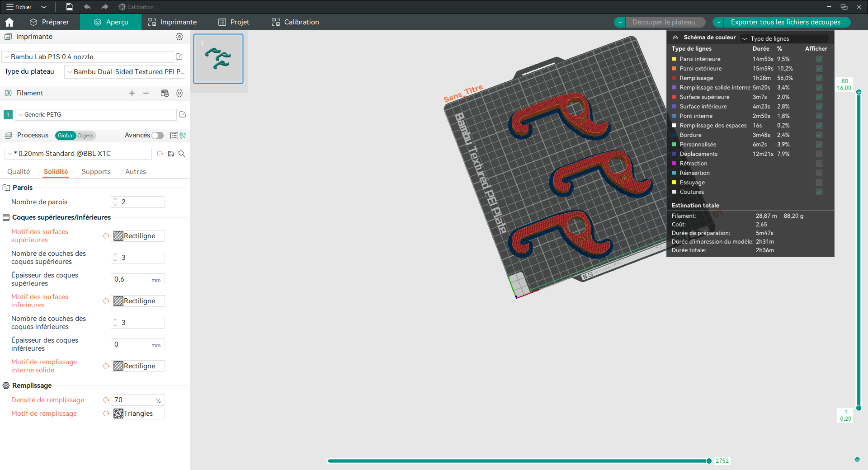Click the edit printer preset icon
This screenshot has height=470, width=868.
179,57
